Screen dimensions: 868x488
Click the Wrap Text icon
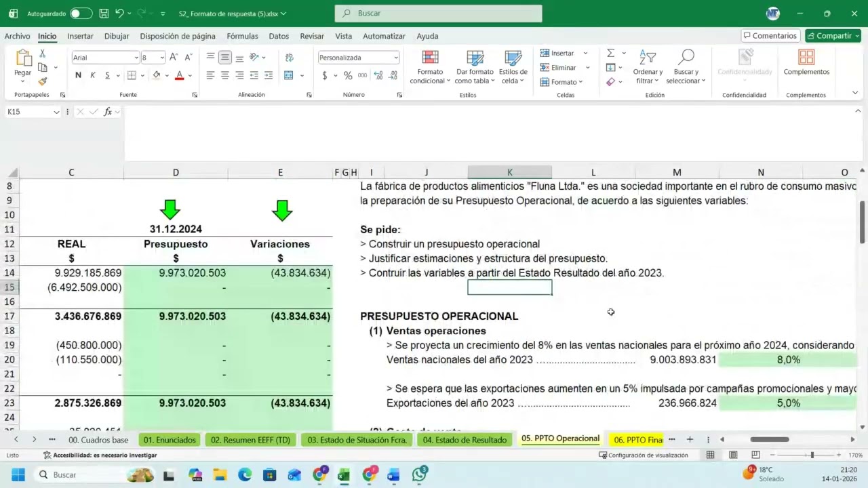(x=290, y=58)
